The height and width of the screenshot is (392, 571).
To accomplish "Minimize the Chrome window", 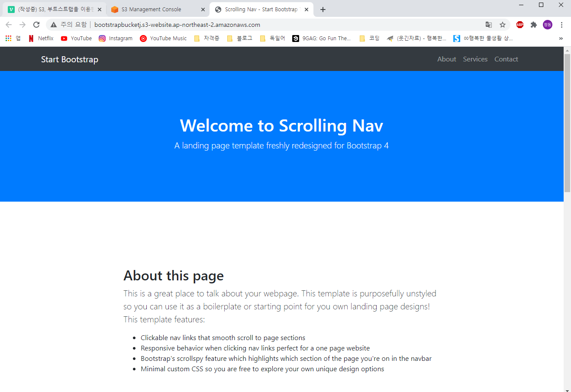I will [521, 5].
